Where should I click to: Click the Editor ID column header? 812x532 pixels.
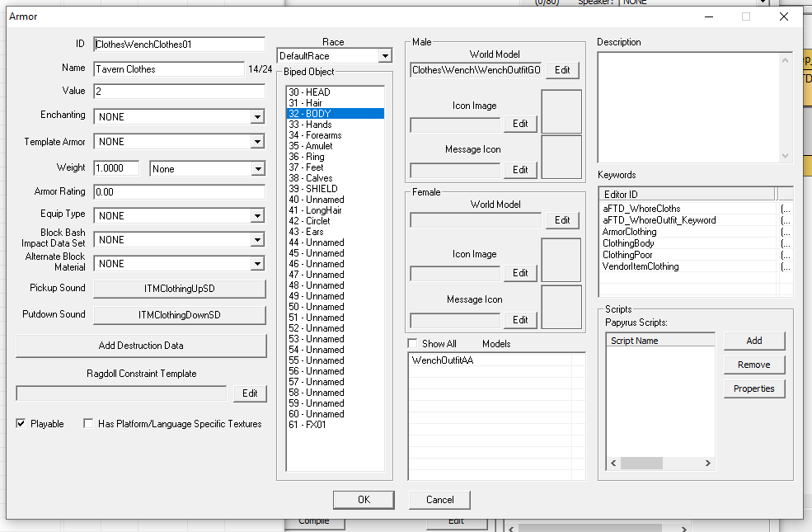click(688, 195)
